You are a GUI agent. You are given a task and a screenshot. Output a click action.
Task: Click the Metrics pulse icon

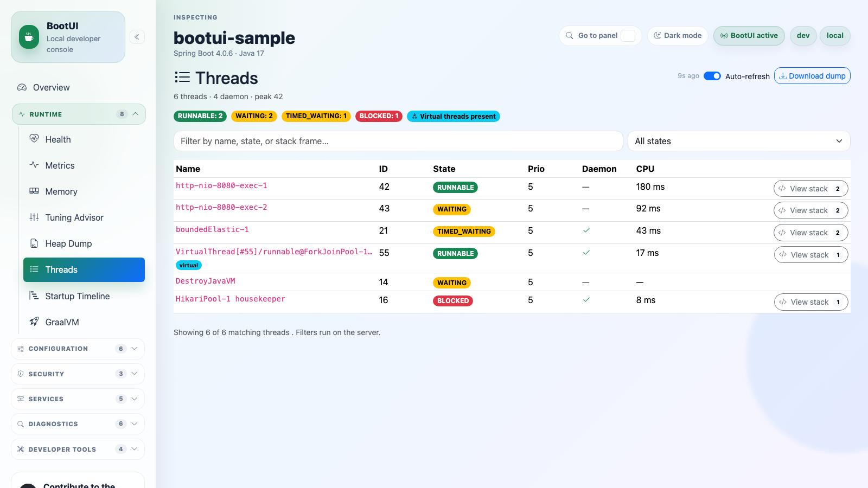pos(34,165)
